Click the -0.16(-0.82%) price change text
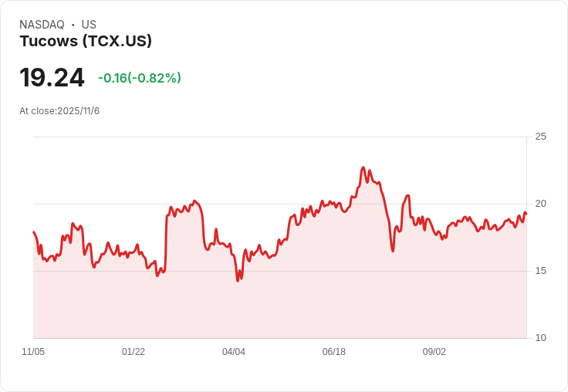Screen dimensions: 568x392 140,78
